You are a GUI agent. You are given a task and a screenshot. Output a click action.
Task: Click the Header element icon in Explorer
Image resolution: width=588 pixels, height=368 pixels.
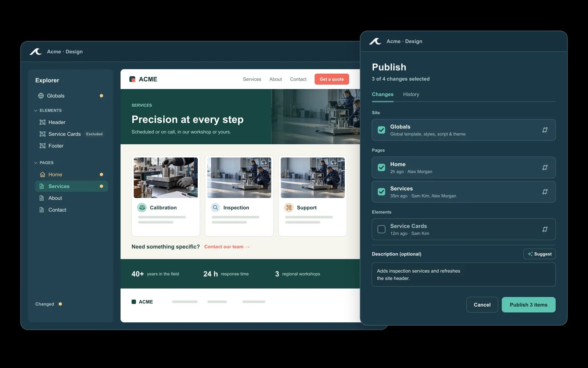pos(43,122)
